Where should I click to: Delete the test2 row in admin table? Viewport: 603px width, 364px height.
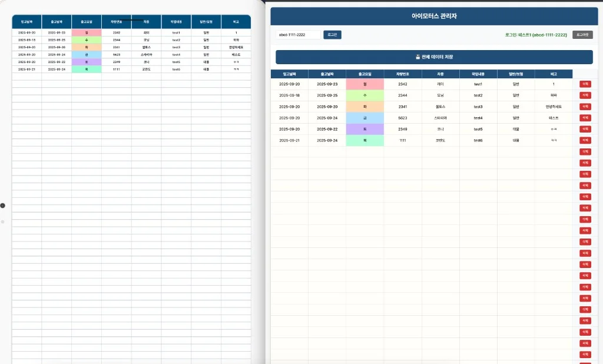[585, 95]
